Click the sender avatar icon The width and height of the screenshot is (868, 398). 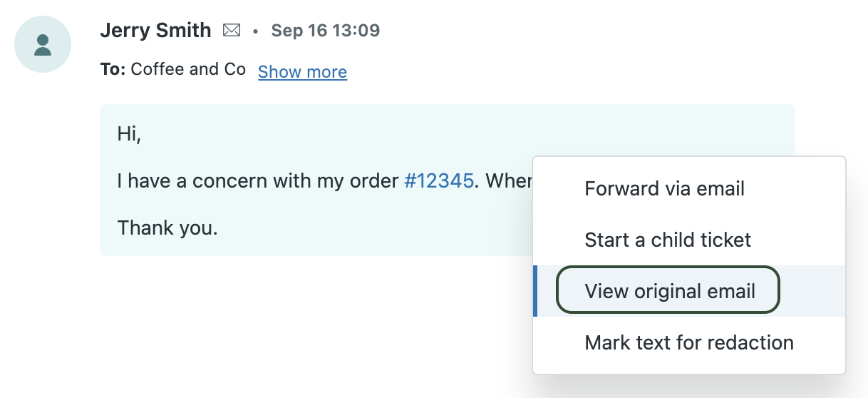(43, 44)
